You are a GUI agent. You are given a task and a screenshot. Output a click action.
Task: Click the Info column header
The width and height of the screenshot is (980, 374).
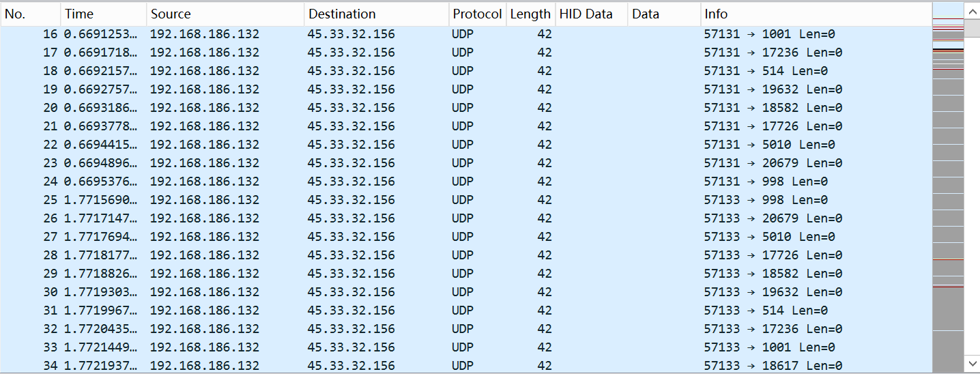point(816,14)
